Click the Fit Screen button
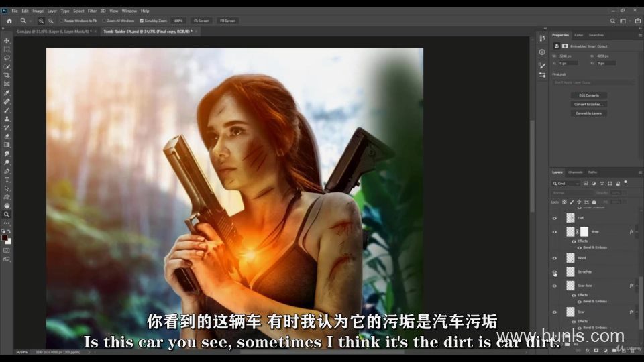 pos(201,21)
